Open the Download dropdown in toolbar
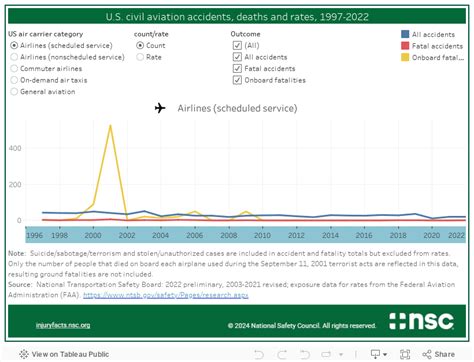The image size is (474, 362). 379,354
